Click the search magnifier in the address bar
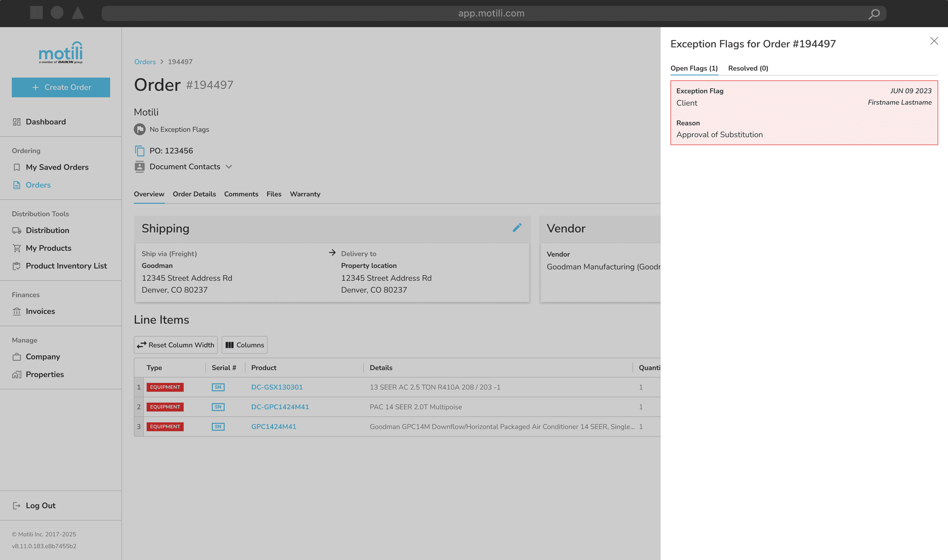 [874, 13]
